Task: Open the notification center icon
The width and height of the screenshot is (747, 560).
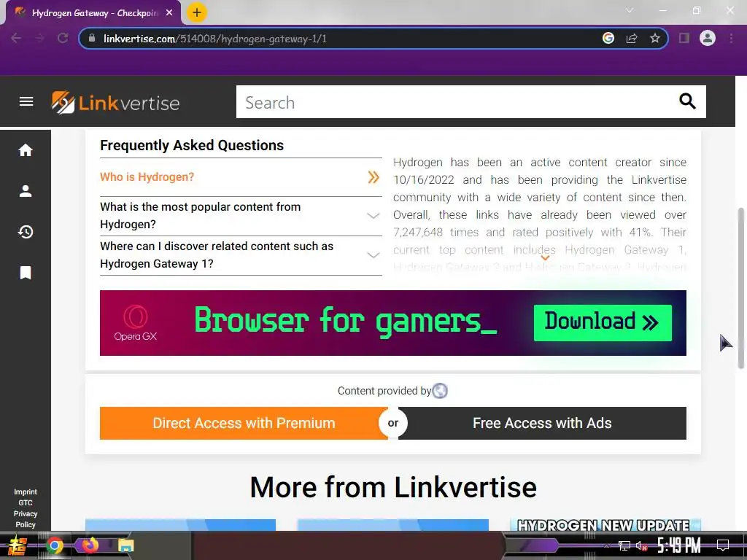Action: click(x=723, y=545)
